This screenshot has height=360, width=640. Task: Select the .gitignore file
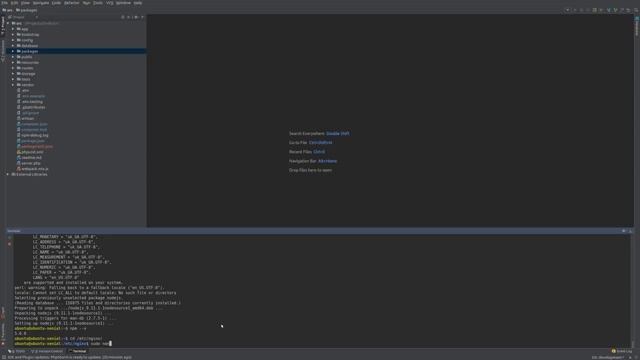[x=30, y=113]
